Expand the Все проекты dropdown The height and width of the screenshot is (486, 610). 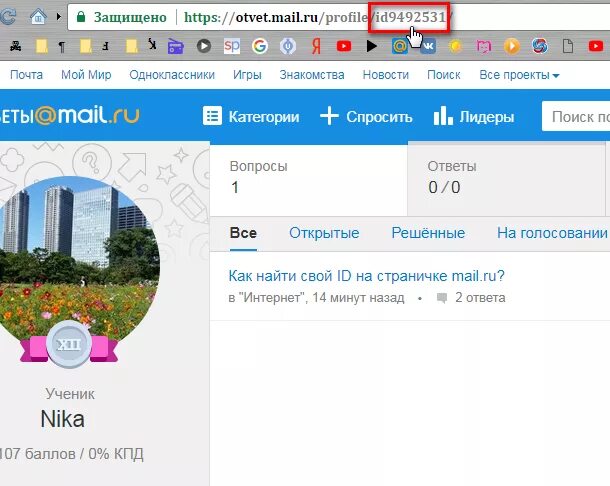pyautogui.click(x=519, y=75)
